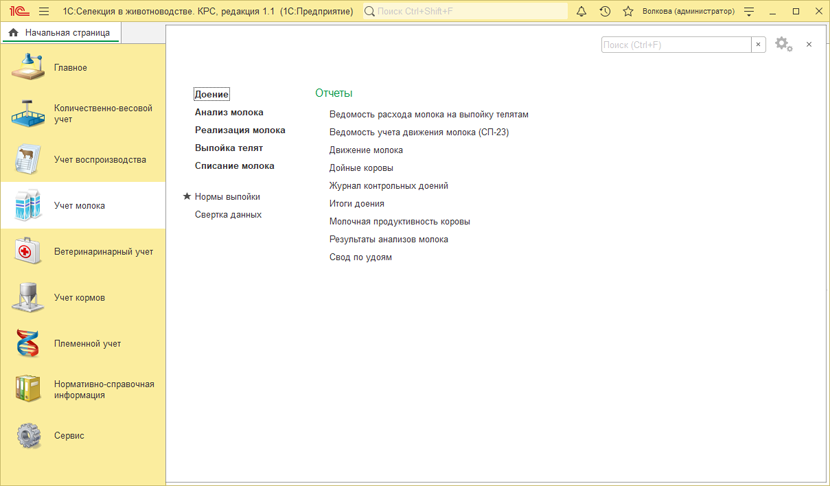This screenshot has height=486, width=830.
Task: Open Нормативно-справочная информация folder icon
Action: click(x=28, y=389)
